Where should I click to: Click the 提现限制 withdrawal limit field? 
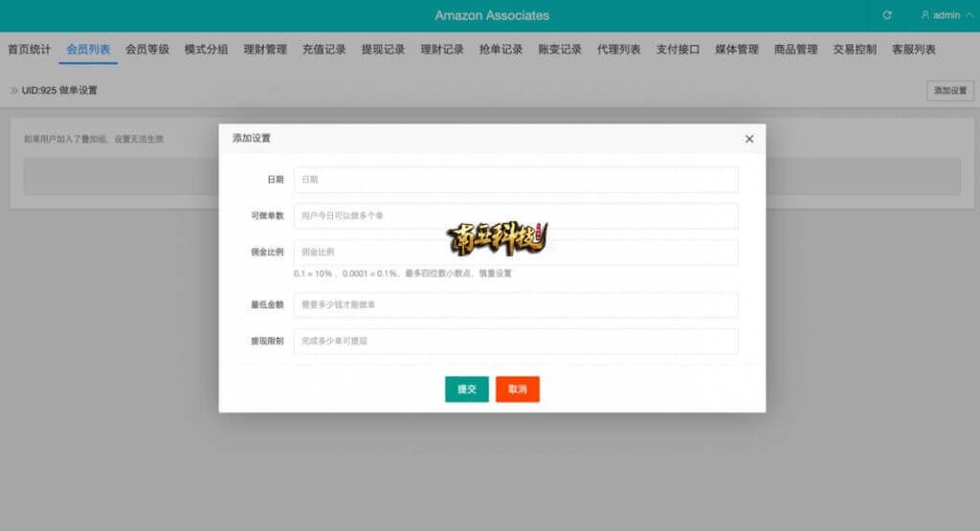coord(516,342)
